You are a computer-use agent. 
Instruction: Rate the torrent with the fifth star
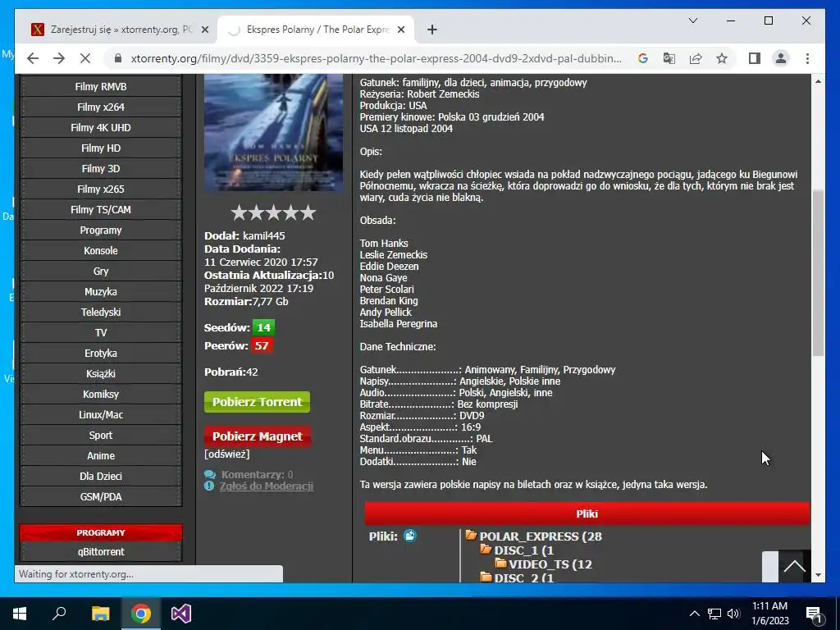coord(308,212)
